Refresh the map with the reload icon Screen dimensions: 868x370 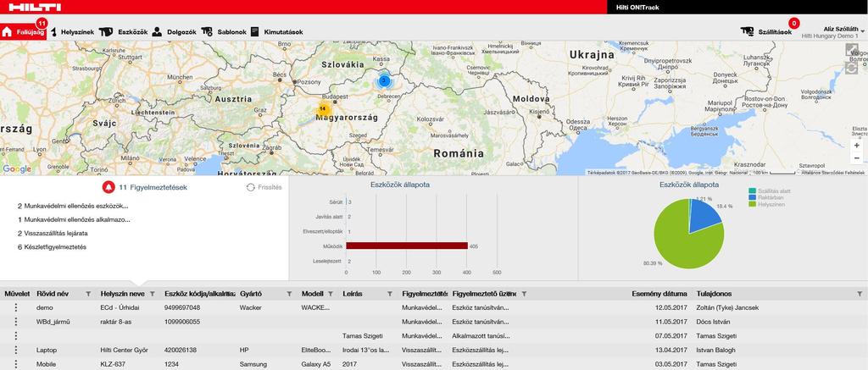tap(851, 68)
